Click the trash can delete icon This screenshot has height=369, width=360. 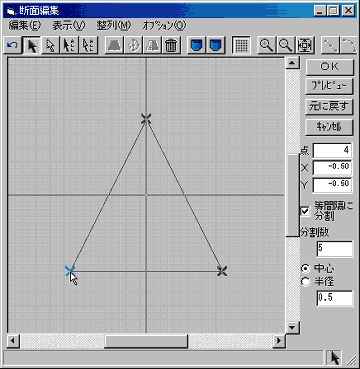pos(171,45)
